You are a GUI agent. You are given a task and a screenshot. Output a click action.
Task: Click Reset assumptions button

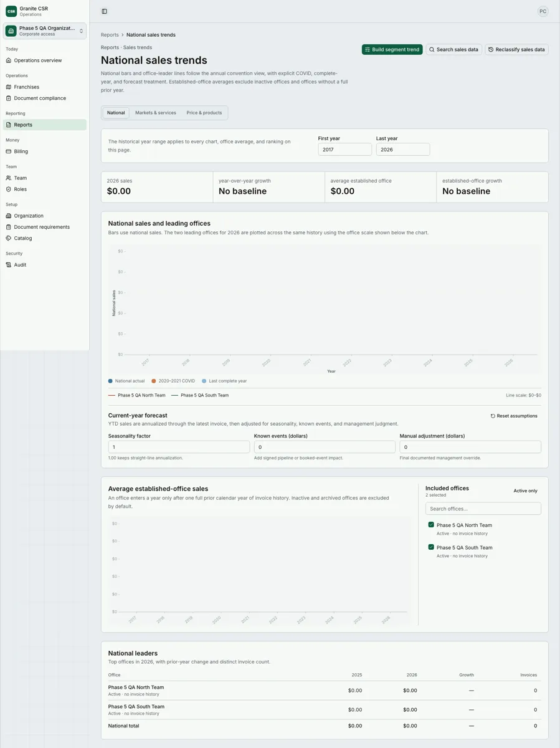(x=514, y=416)
